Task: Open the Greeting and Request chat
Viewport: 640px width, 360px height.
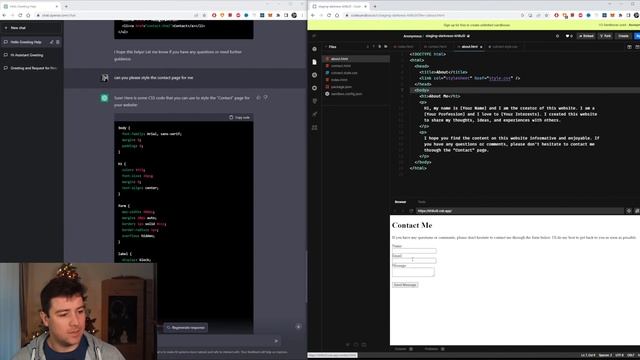Action: click(31, 68)
